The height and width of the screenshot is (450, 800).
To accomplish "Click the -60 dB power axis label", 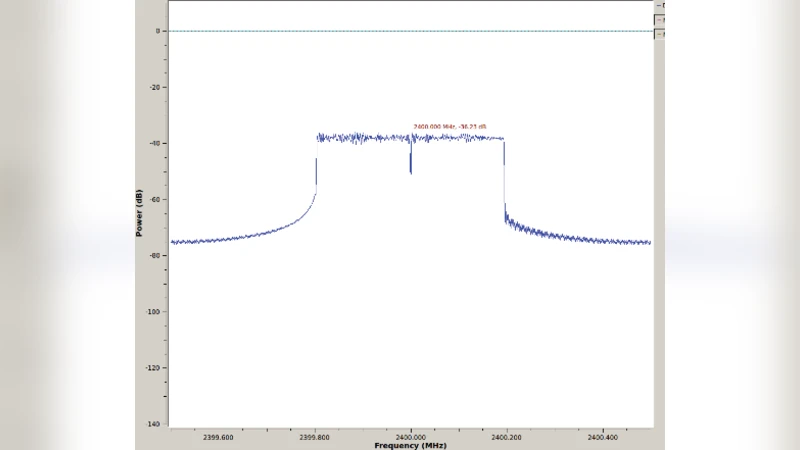I will pos(155,199).
